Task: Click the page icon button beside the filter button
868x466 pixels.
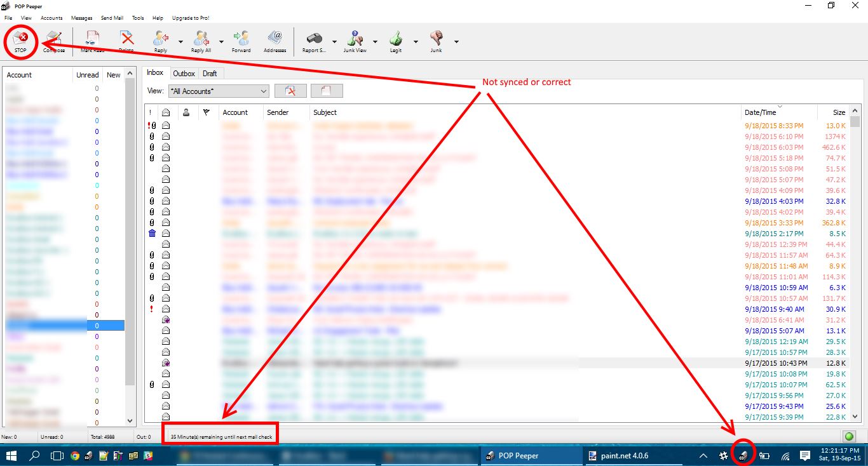Action: (x=327, y=91)
